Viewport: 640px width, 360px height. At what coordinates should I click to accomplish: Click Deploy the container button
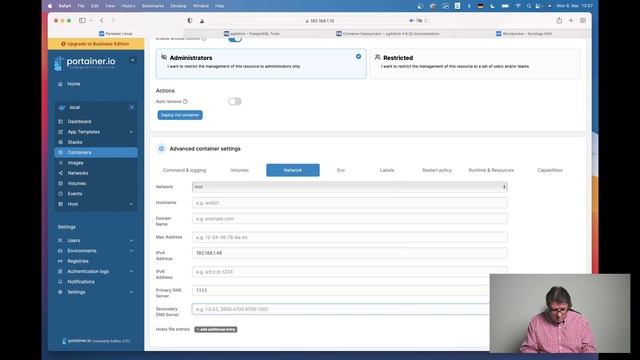(x=180, y=115)
